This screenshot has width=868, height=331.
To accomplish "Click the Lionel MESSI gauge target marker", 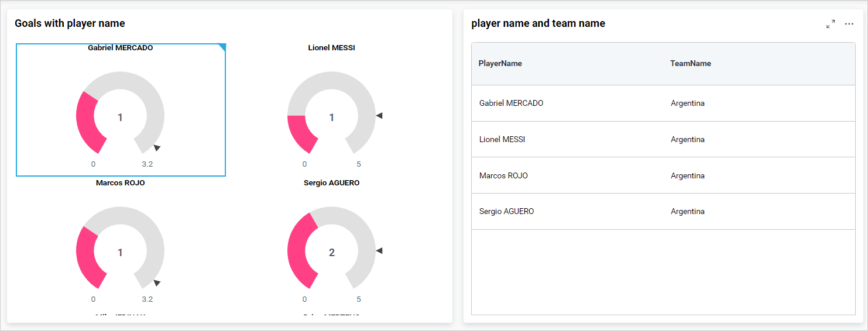I will pos(379,116).
